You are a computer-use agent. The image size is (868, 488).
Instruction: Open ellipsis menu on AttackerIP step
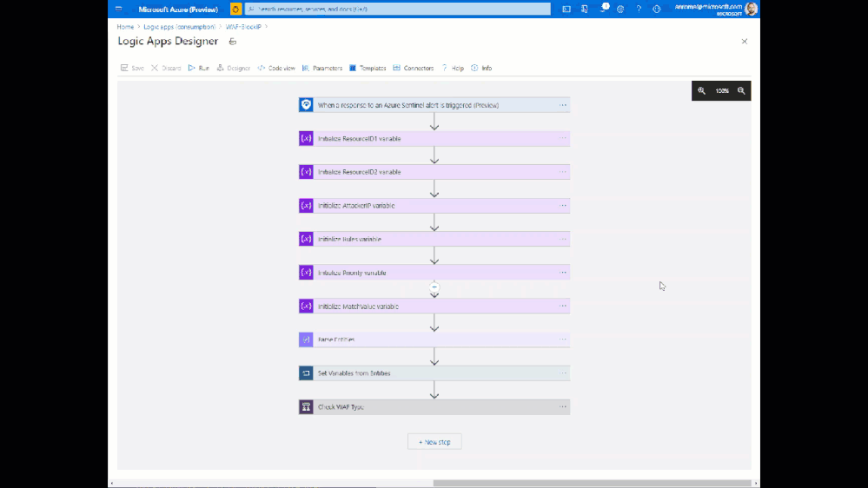562,205
